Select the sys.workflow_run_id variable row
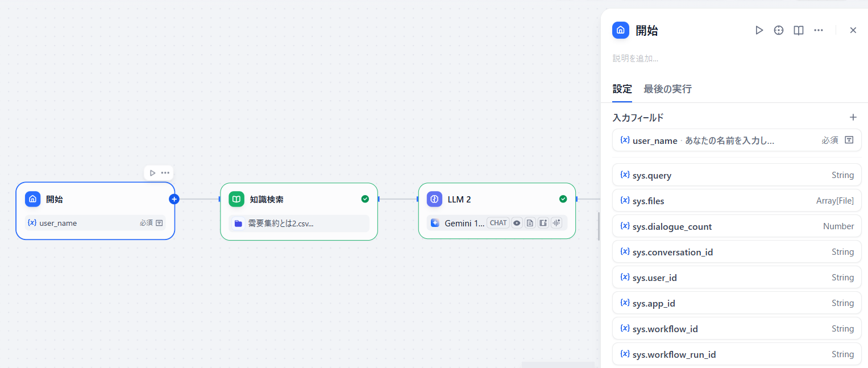The width and height of the screenshot is (868, 368). [737, 354]
